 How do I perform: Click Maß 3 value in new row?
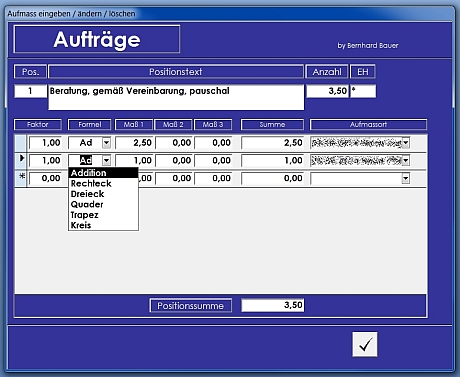(213, 178)
